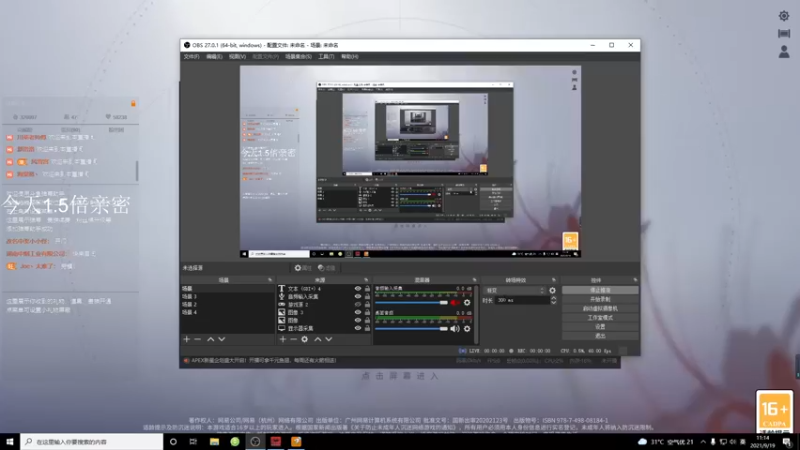Pop out the 来源 dock using its header icon
This screenshot has height=450, width=800.
pos(366,280)
